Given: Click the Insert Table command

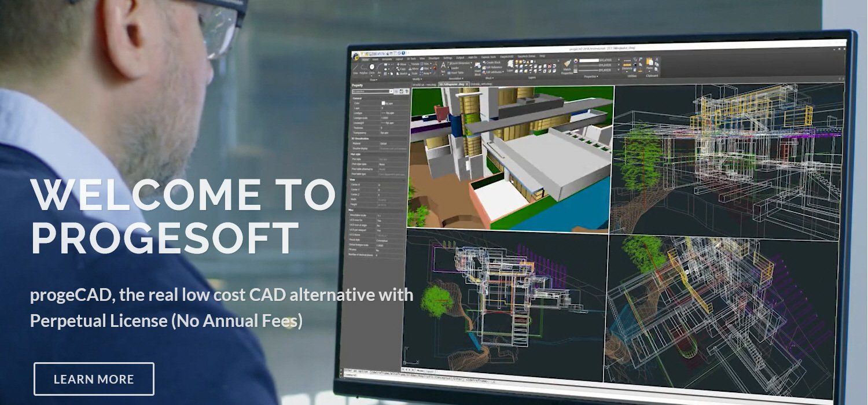Looking at the screenshot, I should pos(455,73).
